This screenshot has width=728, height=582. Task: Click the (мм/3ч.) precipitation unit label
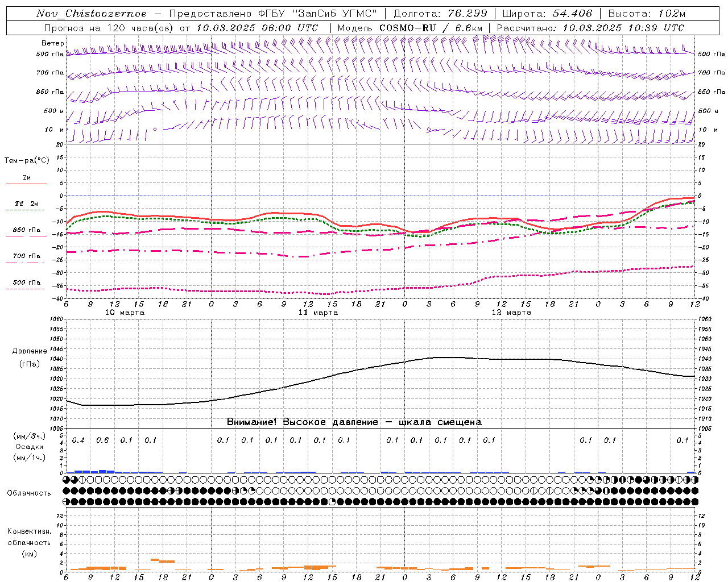click(x=30, y=436)
